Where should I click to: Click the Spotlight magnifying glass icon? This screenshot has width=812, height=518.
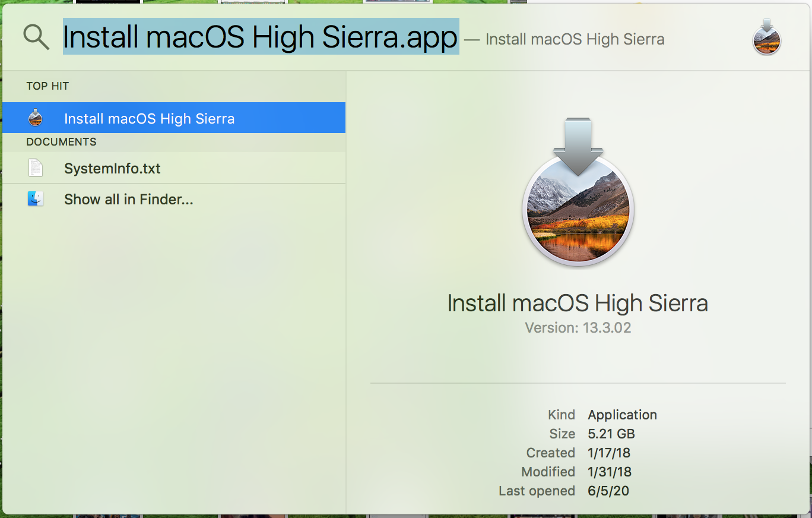(36, 37)
